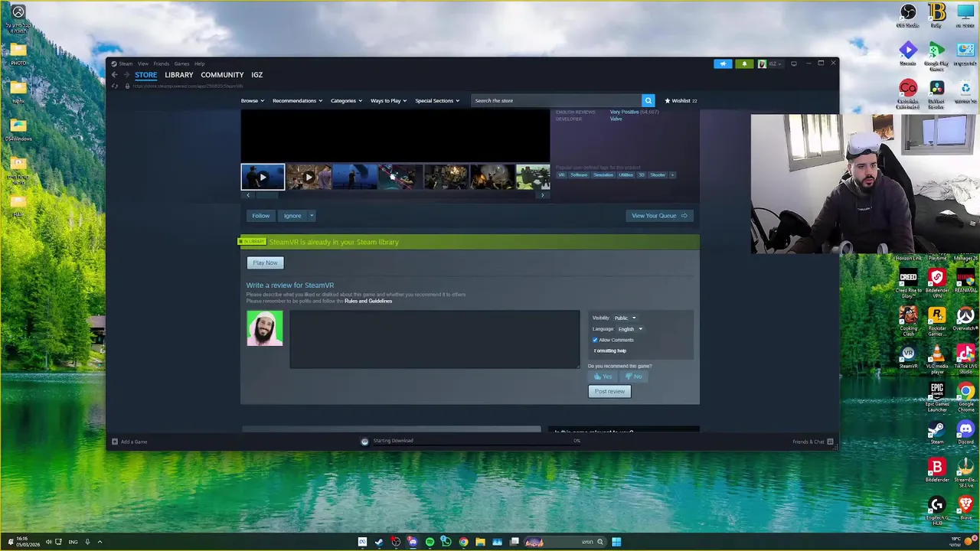Screen dimensions: 980x551
Task: Open the Steam menu
Action: point(126,64)
